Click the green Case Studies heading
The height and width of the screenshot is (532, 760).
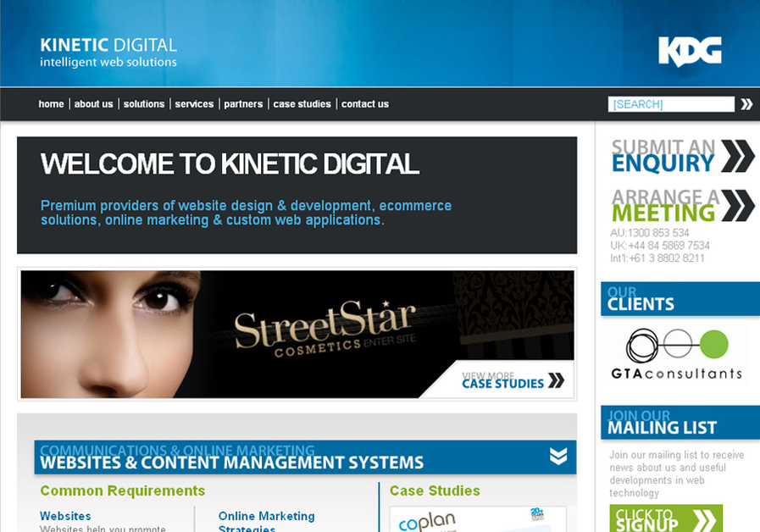(x=435, y=490)
